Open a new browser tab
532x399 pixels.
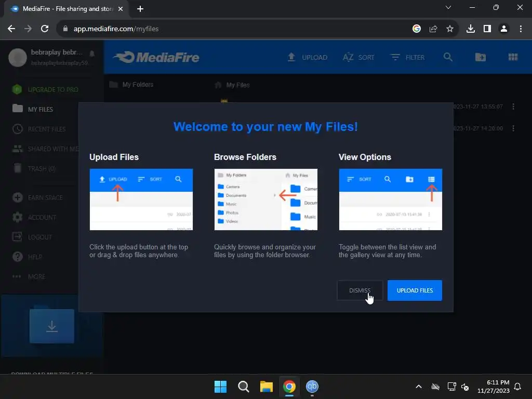(x=140, y=9)
